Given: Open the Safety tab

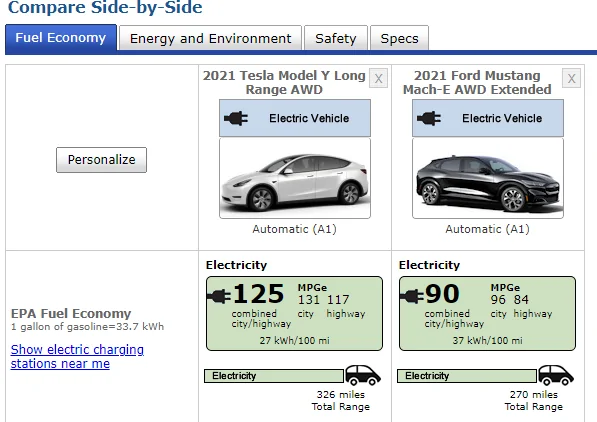Looking at the screenshot, I should click(336, 38).
